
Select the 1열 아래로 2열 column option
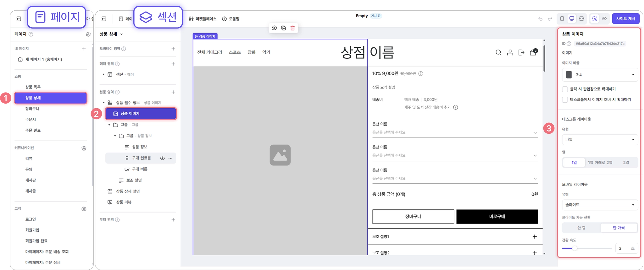click(x=600, y=163)
